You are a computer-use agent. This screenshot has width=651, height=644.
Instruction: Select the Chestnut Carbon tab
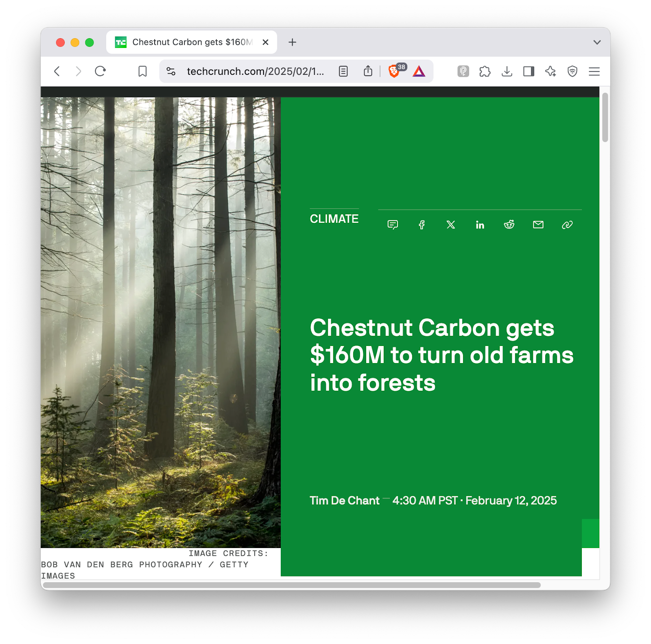[192, 42]
